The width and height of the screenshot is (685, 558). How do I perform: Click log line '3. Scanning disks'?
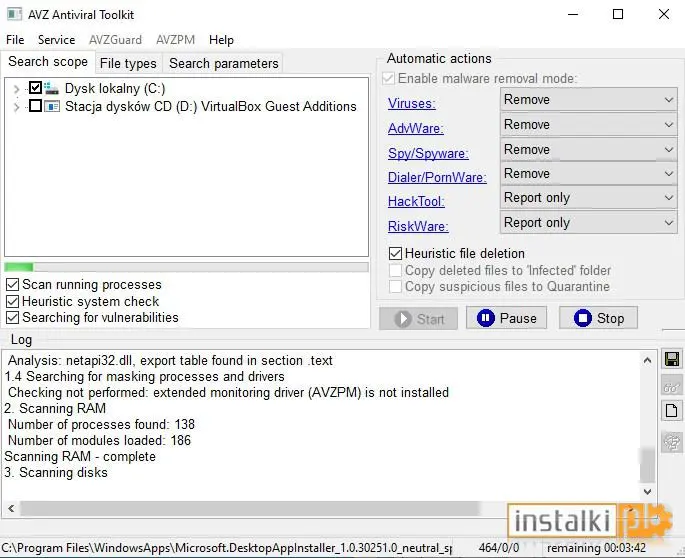point(56,472)
